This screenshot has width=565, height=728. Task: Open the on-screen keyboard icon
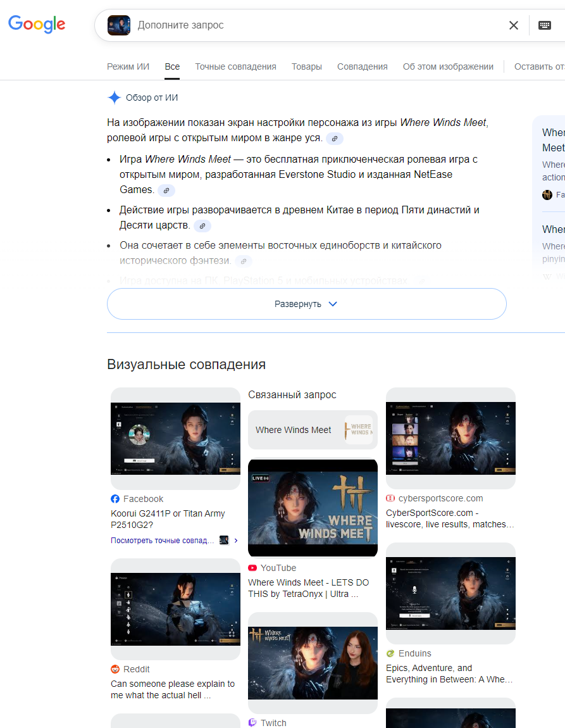545,25
